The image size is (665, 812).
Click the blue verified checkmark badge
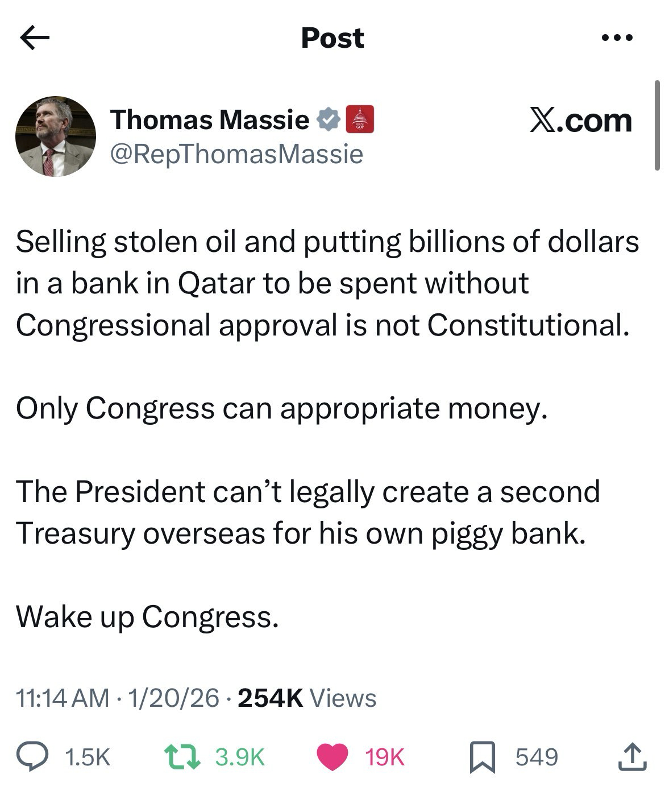(x=328, y=120)
